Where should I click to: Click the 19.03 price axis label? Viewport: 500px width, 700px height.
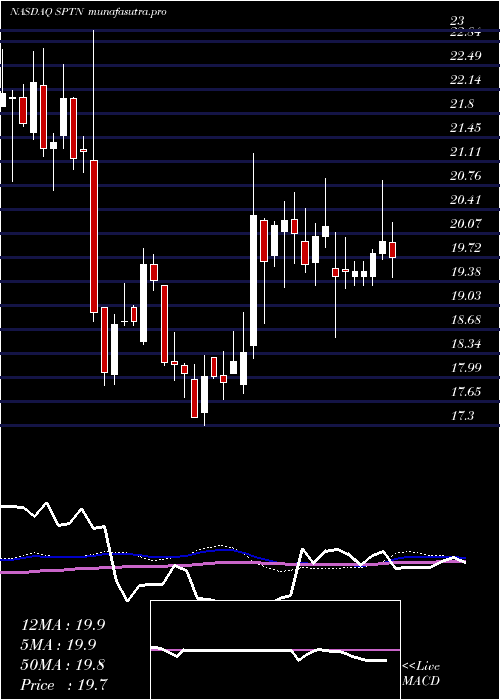466,296
